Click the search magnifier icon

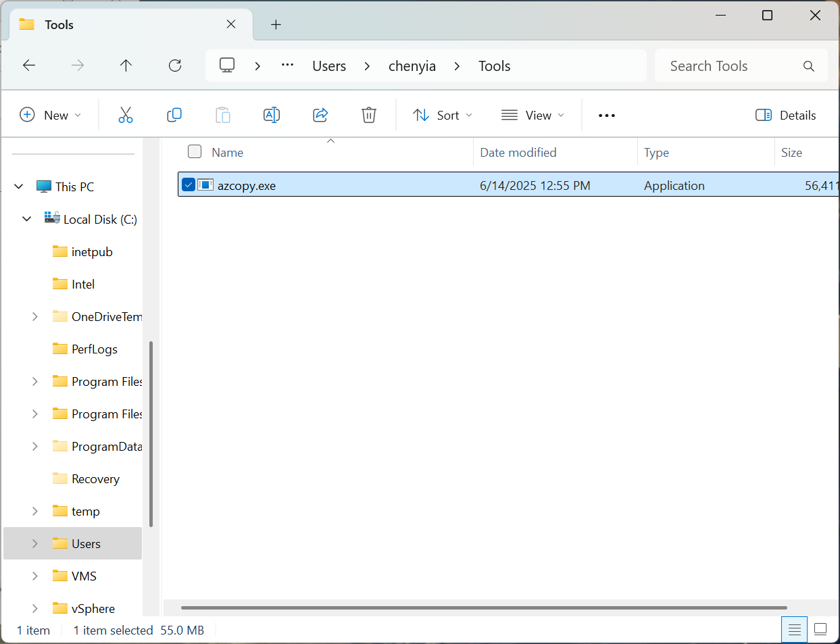coord(809,66)
